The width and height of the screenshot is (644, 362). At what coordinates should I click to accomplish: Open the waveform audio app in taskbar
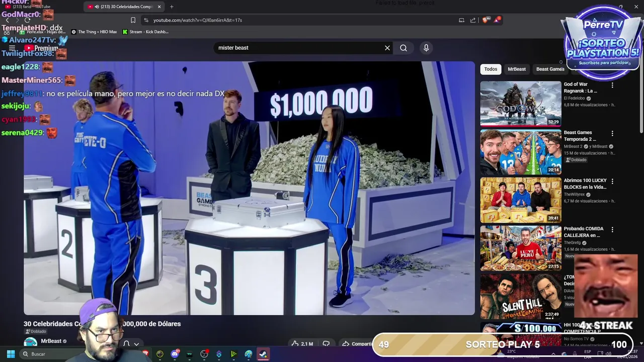pos(189,354)
